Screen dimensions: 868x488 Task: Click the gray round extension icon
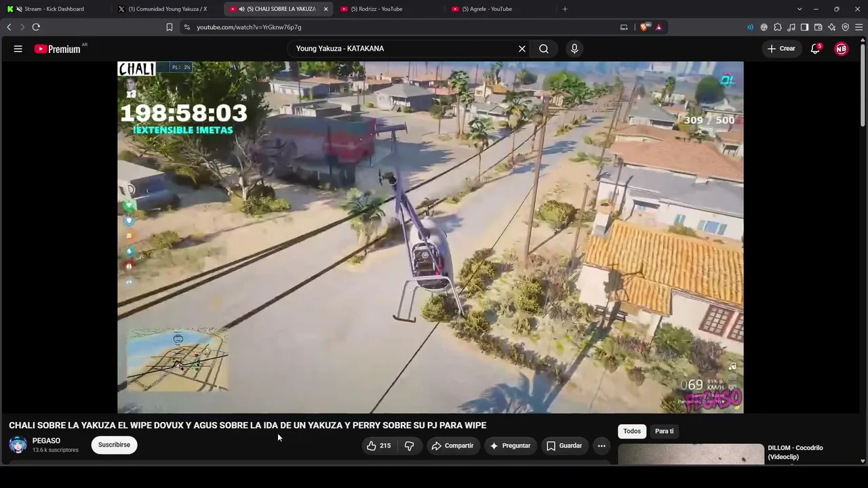coord(764,27)
